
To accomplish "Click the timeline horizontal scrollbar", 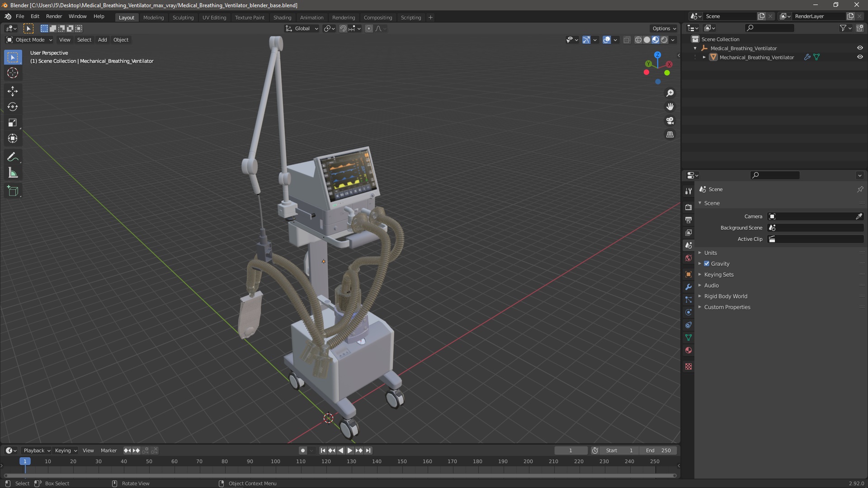I will point(340,475).
